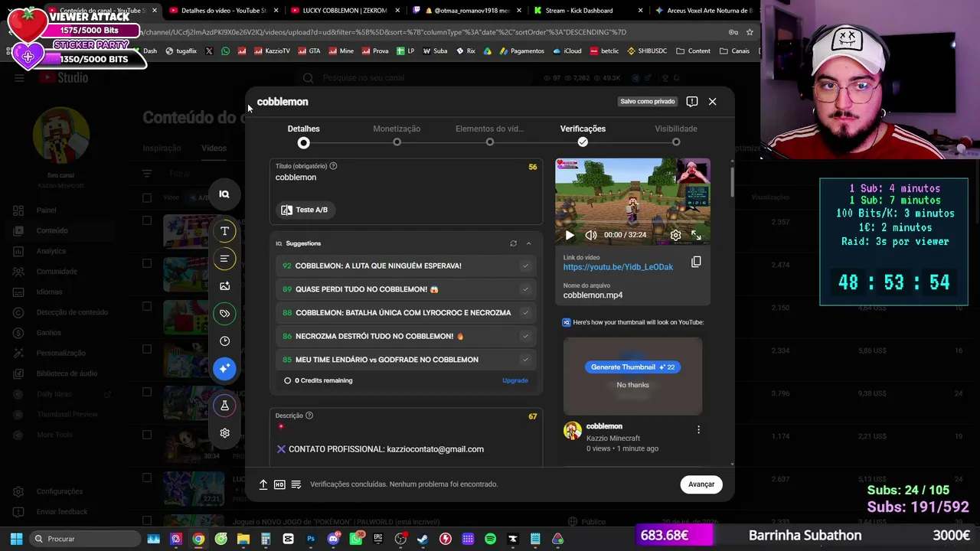Open the Content bookmarks folder
This screenshot has width=980, height=551.
point(694,51)
